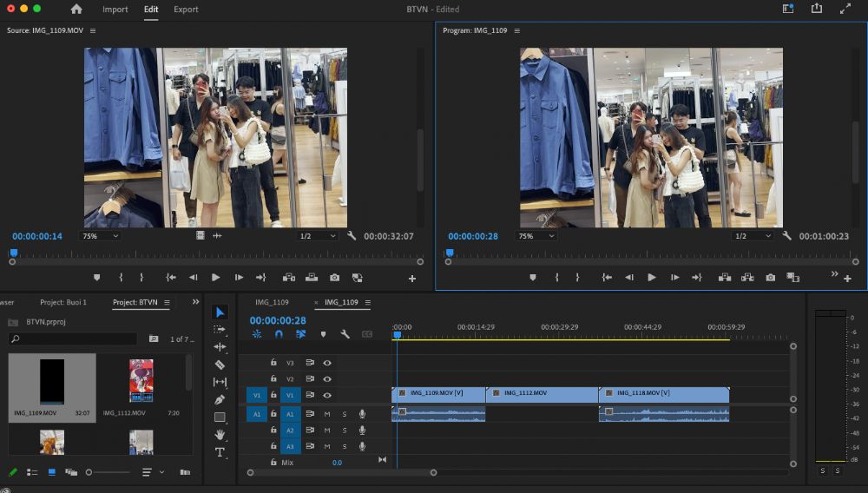Open timeline display settings wrench
The height and width of the screenshot is (493, 868).
pos(345,334)
